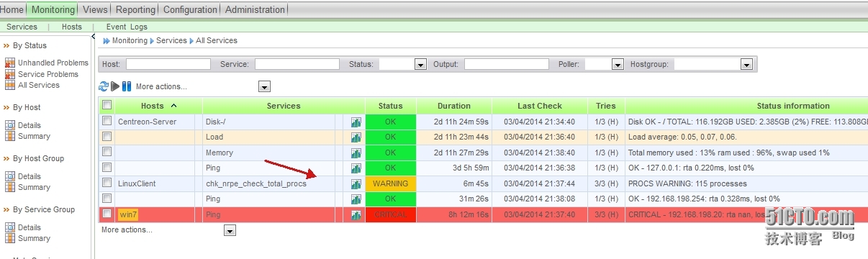Sort by Hosts column header
Screen dimensions: 868x259
[153, 106]
